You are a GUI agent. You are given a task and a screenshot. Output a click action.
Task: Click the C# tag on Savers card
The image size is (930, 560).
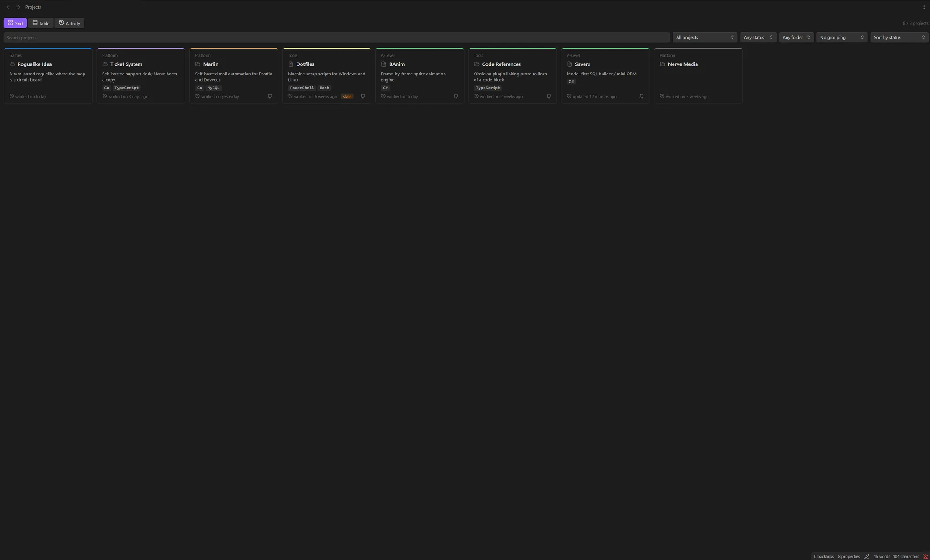pyautogui.click(x=571, y=82)
